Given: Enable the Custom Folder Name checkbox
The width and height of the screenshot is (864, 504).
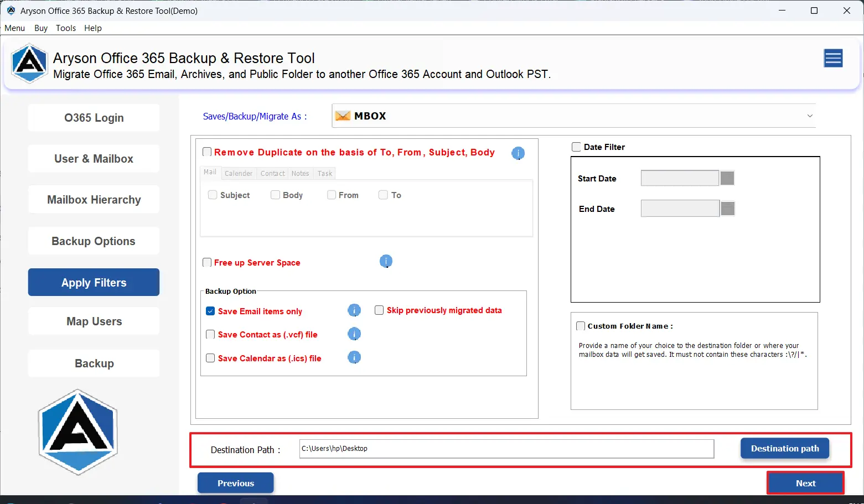Looking at the screenshot, I should point(580,326).
